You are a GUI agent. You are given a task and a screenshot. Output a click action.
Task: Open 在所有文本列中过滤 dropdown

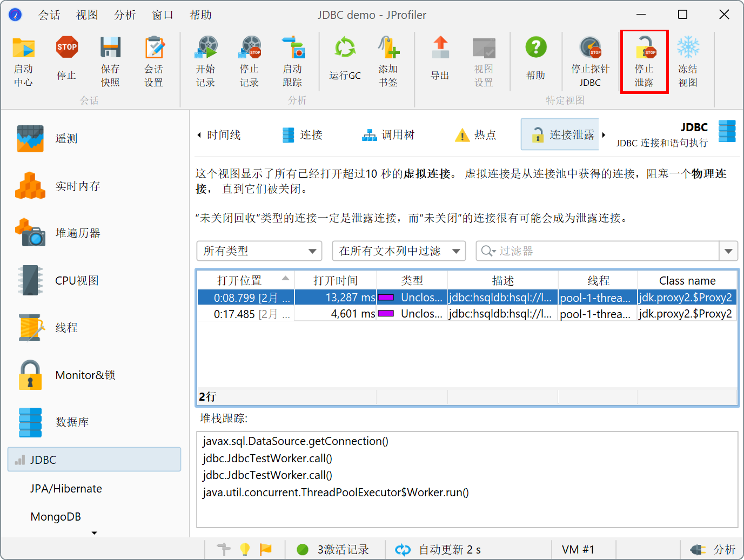[x=399, y=251]
